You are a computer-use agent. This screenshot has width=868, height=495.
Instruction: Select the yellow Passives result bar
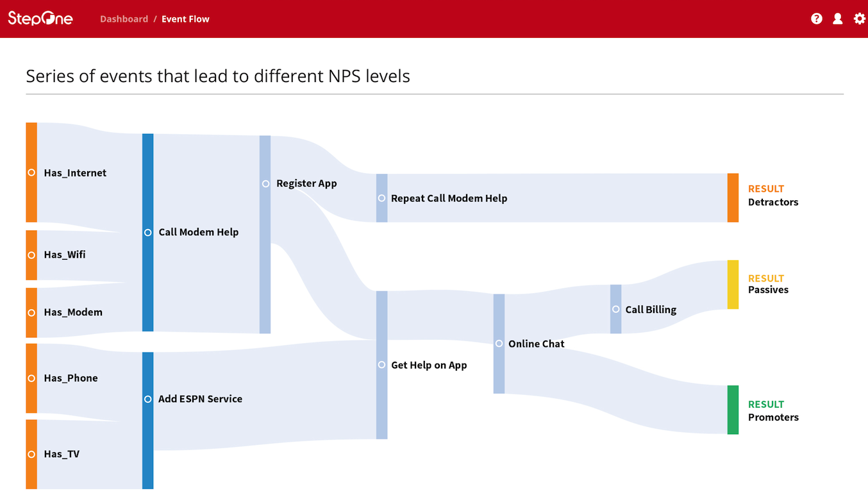733,285
